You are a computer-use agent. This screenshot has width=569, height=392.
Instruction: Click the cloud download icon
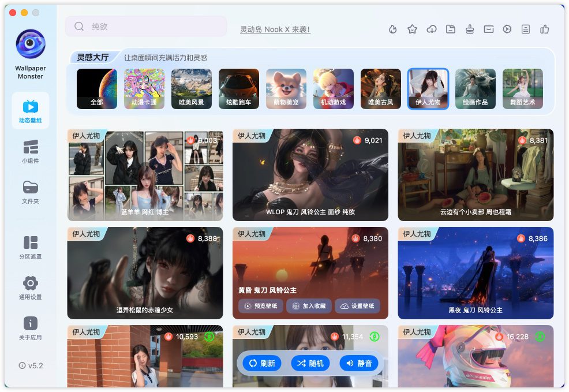(431, 29)
